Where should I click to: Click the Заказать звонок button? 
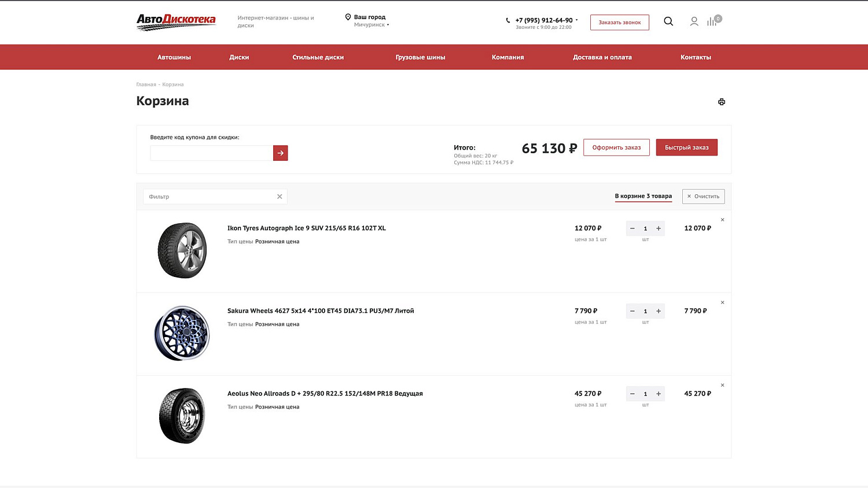coord(620,23)
